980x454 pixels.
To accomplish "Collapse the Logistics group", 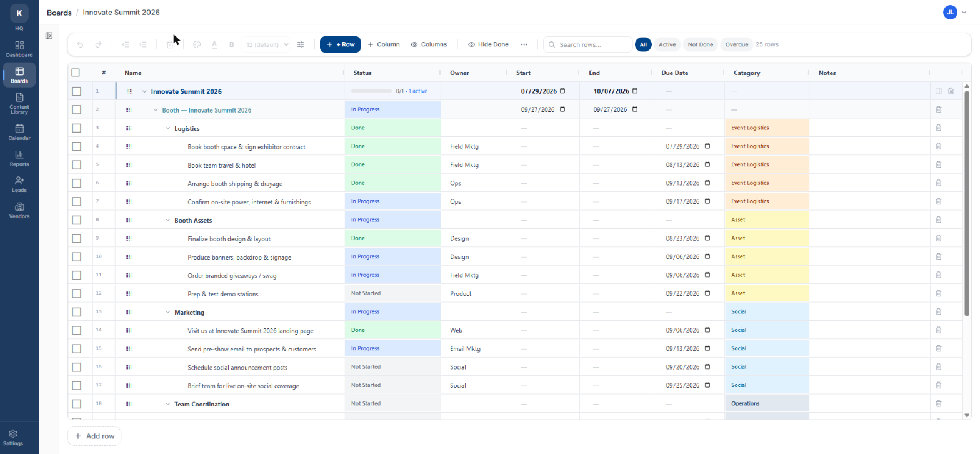I will (x=167, y=128).
